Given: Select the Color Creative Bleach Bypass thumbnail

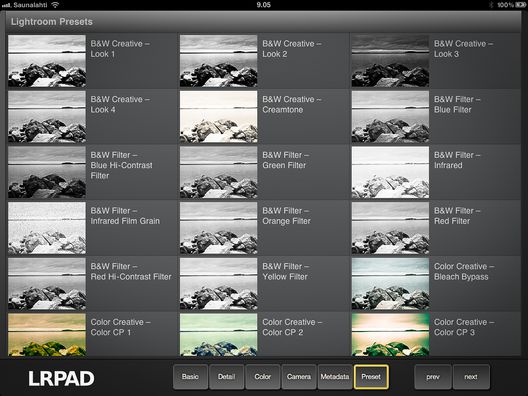Looking at the screenshot, I should click(x=390, y=284).
